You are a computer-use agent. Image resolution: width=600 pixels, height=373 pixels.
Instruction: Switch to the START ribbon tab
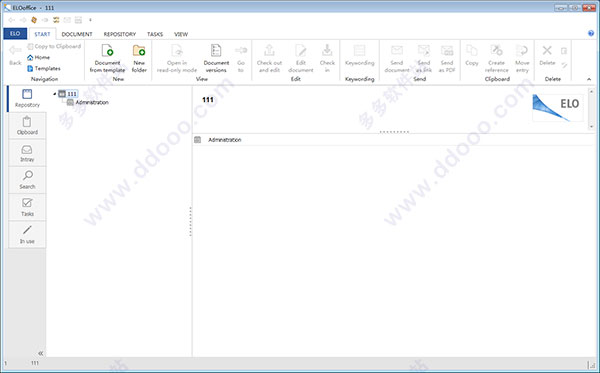[42, 34]
